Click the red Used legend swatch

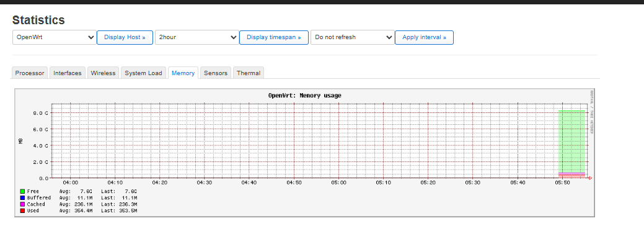tap(22, 211)
